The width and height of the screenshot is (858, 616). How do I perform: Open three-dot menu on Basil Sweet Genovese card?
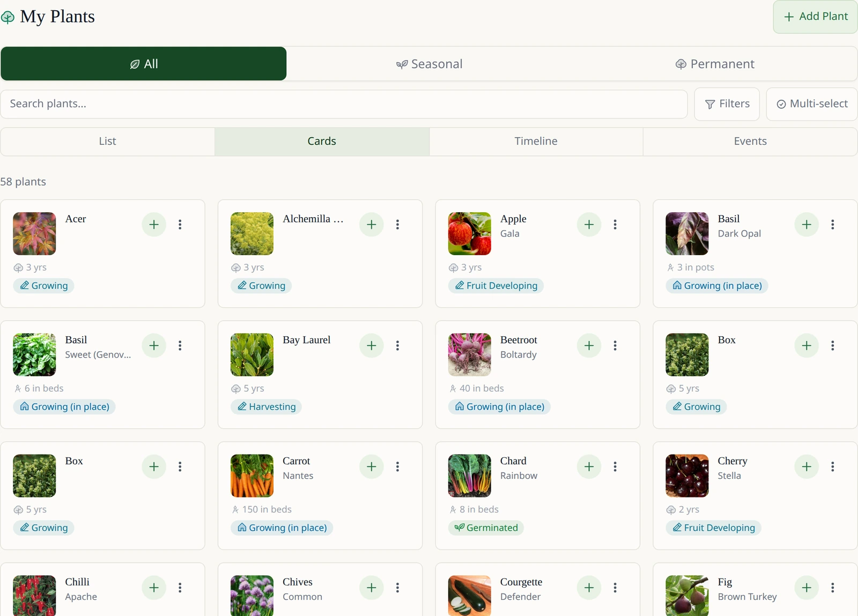tap(180, 346)
